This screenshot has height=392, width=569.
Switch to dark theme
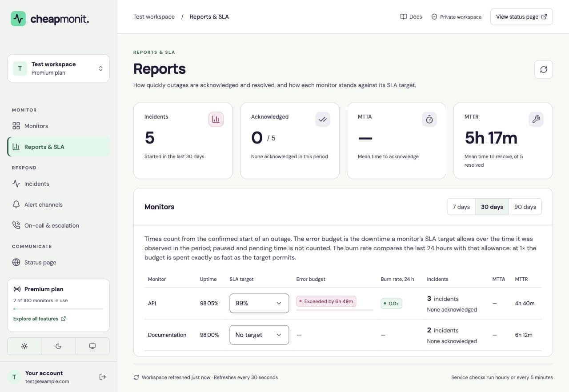click(58, 346)
